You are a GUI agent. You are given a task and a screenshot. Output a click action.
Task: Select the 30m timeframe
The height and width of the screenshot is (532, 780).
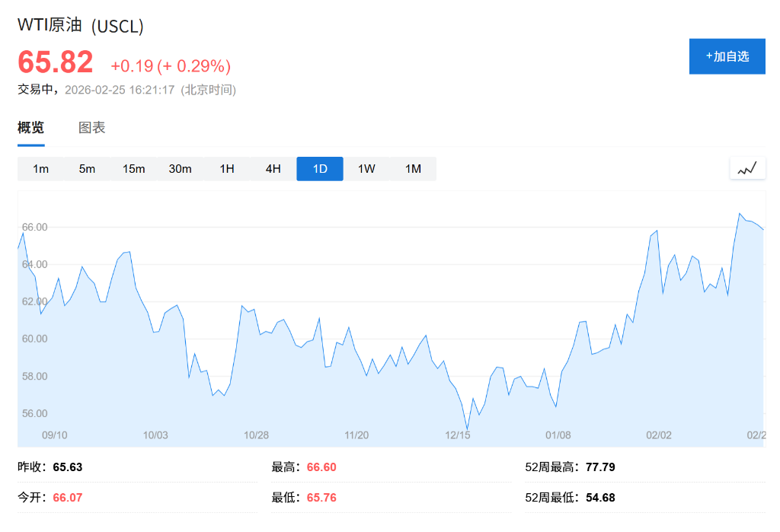pos(180,169)
